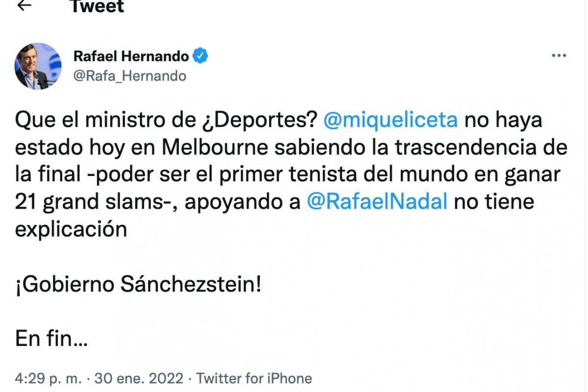The height and width of the screenshot is (392, 588).
Task: Click the ¡Gobierno Sánchezstein! line
Action: tap(138, 284)
